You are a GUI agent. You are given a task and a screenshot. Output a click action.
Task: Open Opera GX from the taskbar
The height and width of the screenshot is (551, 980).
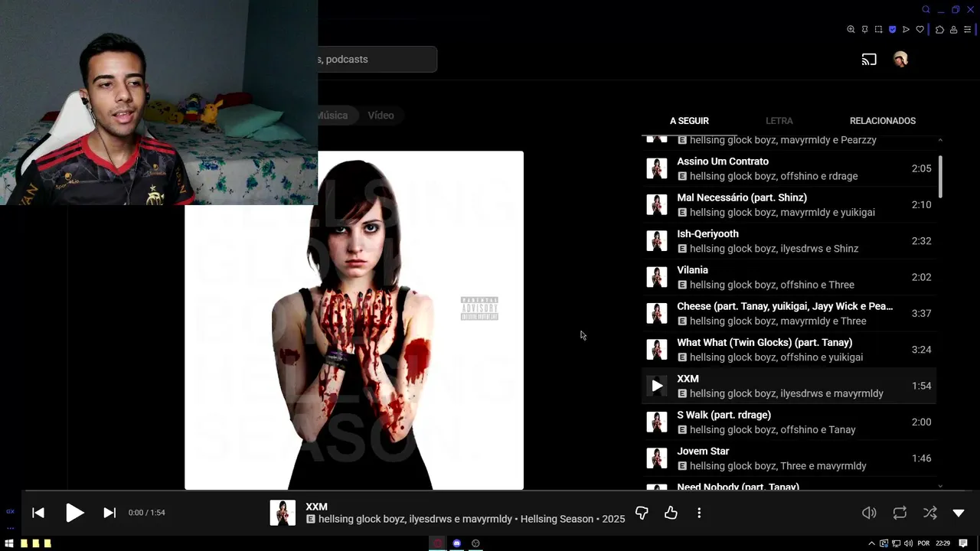[x=438, y=543]
